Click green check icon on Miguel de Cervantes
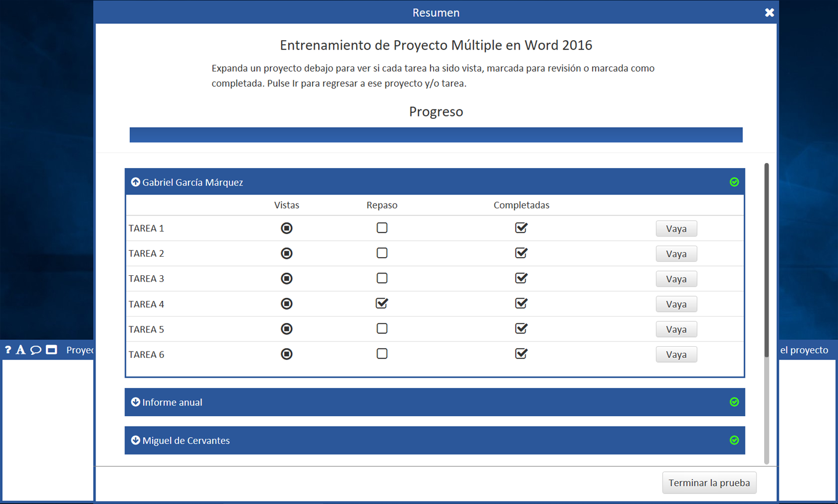838x504 pixels. click(x=734, y=441)
